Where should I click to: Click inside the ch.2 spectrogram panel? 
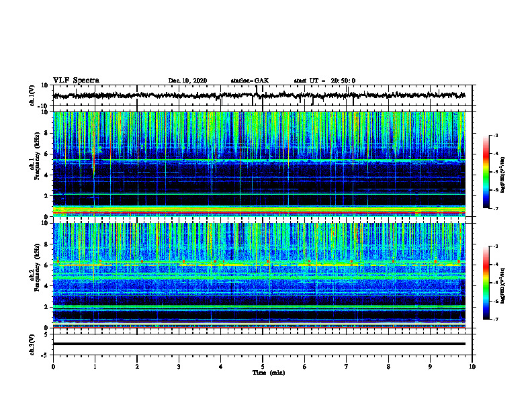click(259, 275)
